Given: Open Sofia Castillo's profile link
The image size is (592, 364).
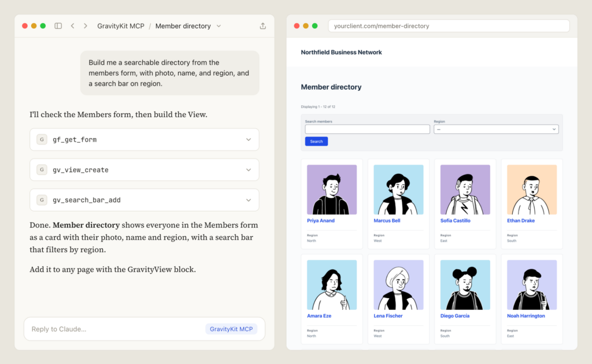Looking at the screenshot, I should click(456, 221).
